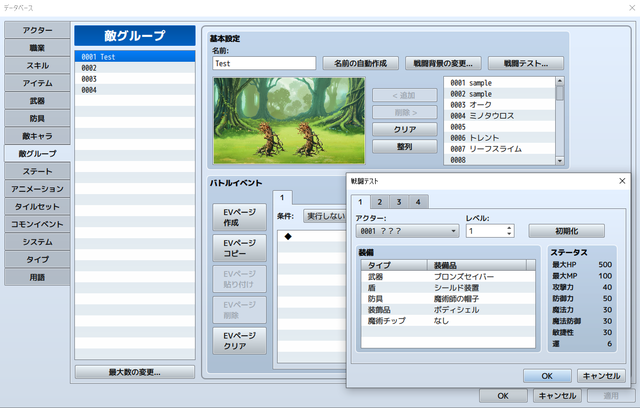
Task: Open the ステート tab
Action: point(37,171)
